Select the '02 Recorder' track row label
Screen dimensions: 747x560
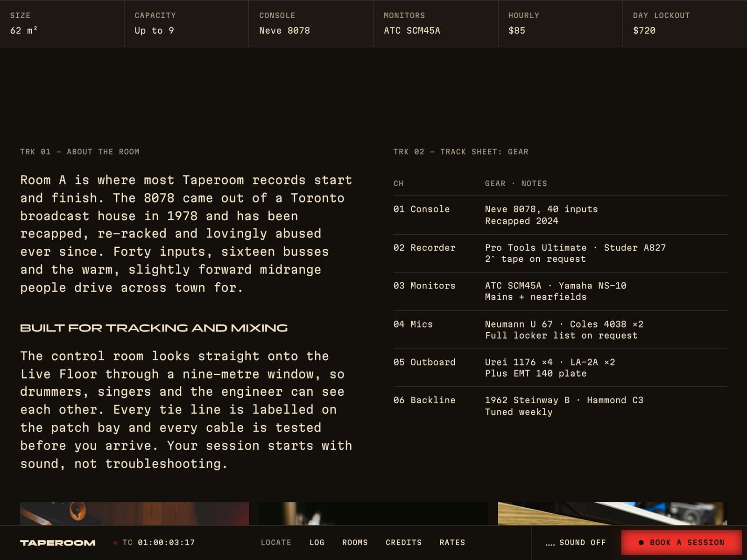(x=424, y=248)
